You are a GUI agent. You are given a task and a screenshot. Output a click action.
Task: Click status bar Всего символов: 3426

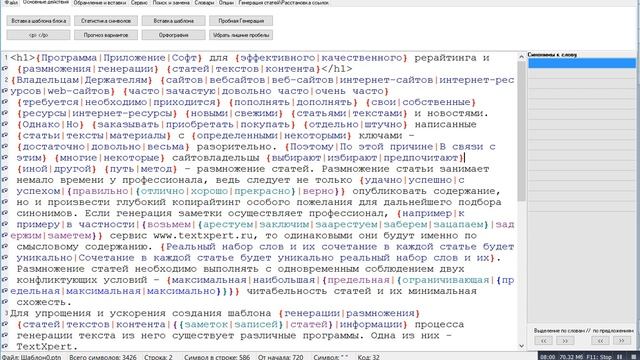tap(102, 357)
